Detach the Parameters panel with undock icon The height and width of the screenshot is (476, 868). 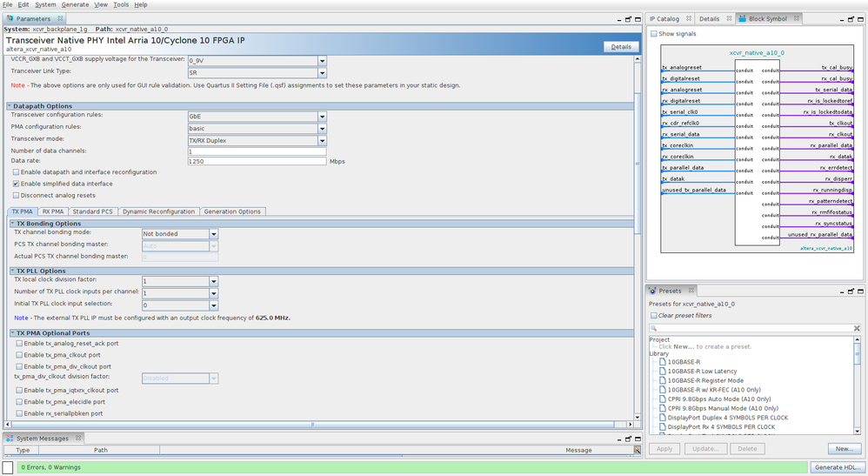click(x=628, y=19)
